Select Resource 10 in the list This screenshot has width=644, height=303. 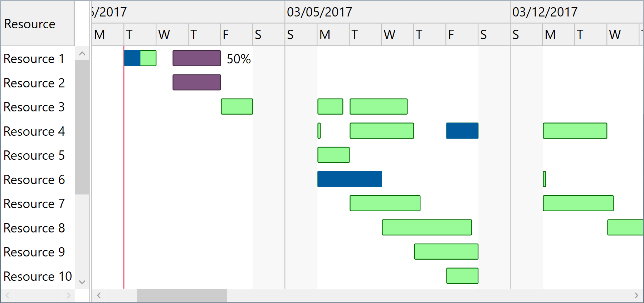pyautogui.click(x=38, y=276)
